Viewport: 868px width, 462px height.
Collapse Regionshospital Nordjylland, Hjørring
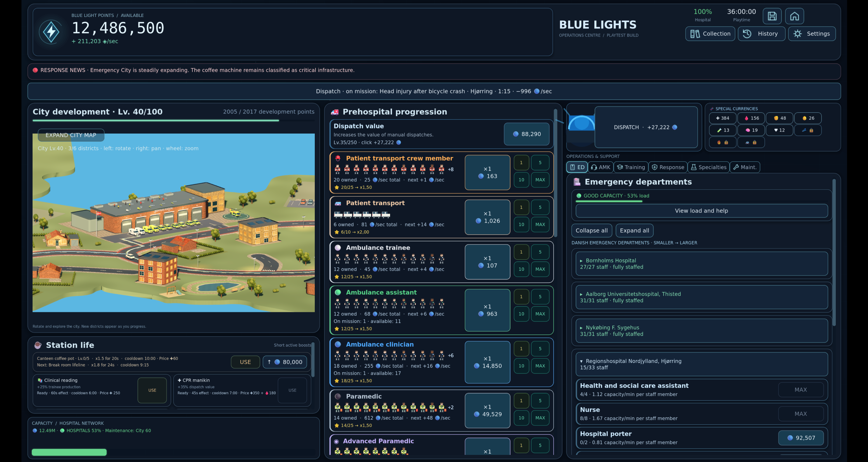[701, 364]
